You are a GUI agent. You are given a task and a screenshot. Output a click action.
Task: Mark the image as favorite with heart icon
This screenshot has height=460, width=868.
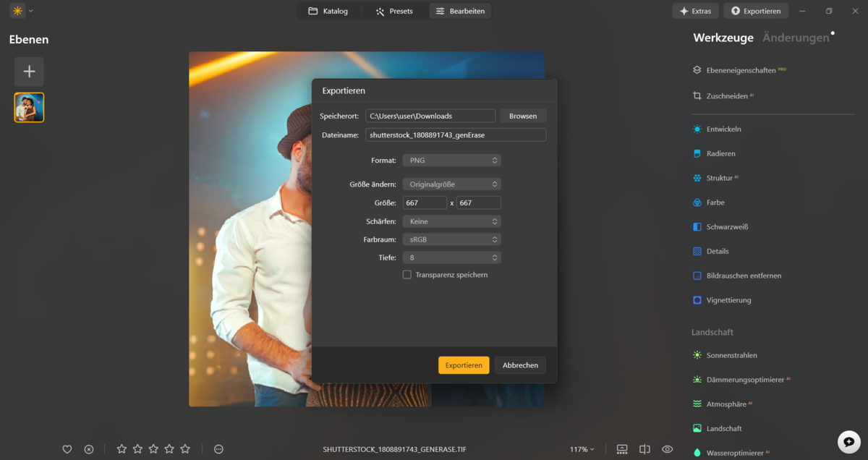click(x=67, y=448)
